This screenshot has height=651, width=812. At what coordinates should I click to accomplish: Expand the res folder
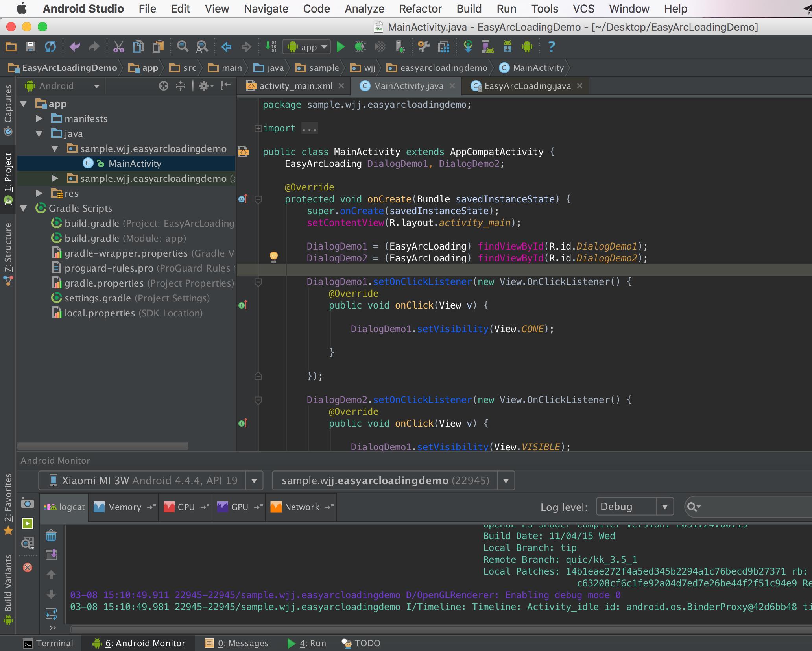point(39,193)
